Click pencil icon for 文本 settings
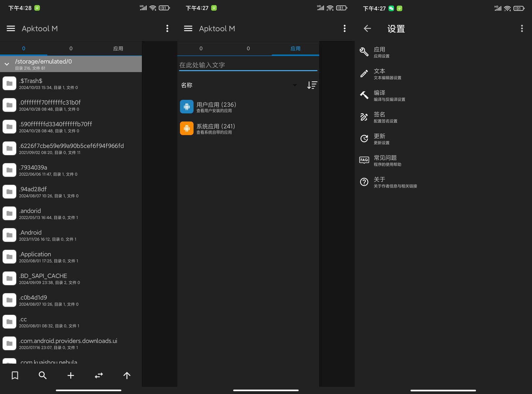532x394 pixels. coord(364,74)
